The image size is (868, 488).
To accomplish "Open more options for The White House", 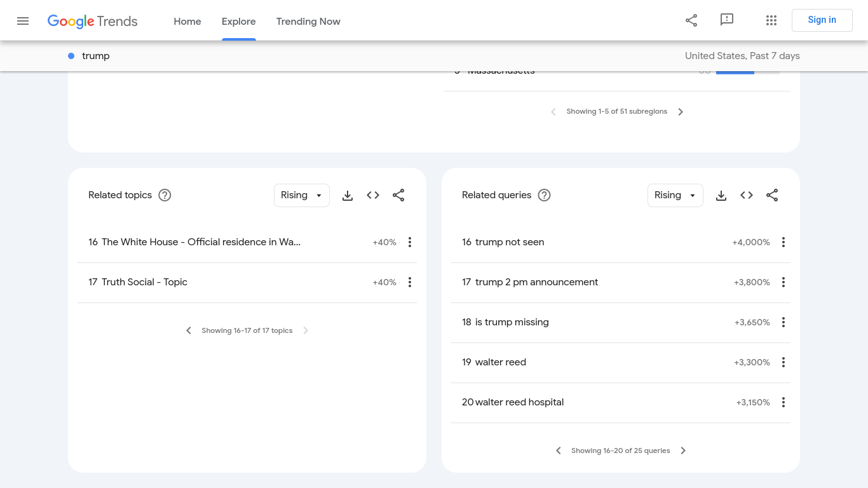I will (410, 242).
